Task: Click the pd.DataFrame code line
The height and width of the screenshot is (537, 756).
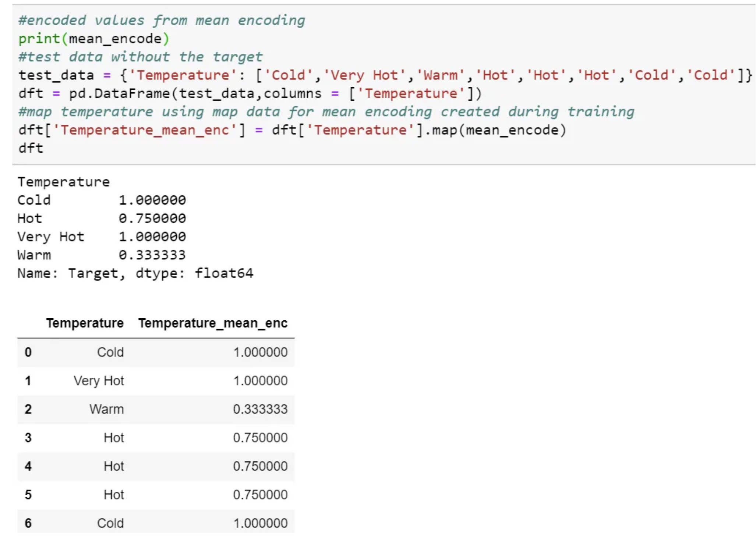Action: pyautogui.click(x=250, y=93)
